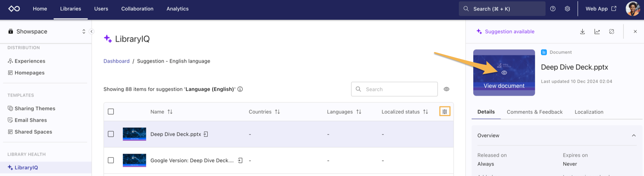Toggle the eye icon next to Search
The image size is (644, 176).
(447, 89)
